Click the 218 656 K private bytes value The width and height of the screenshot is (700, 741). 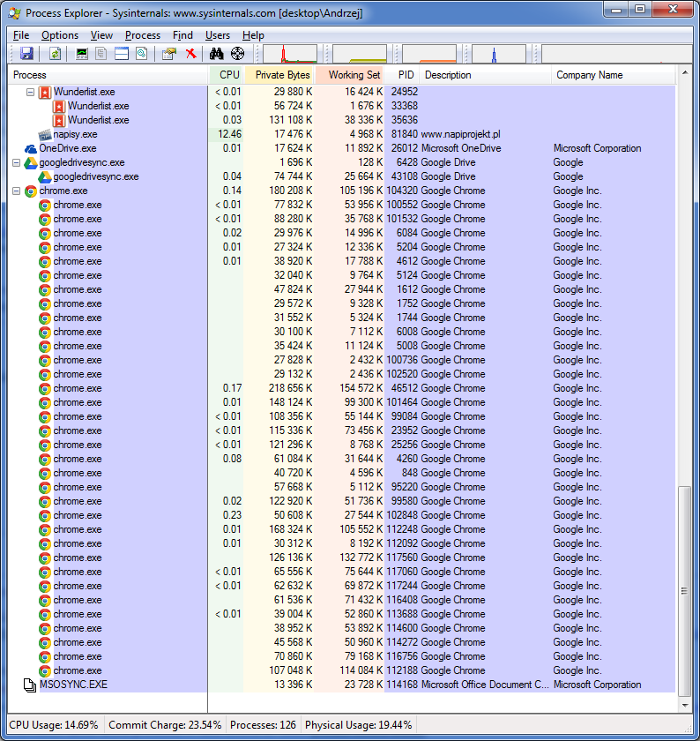pyautogui.click(x=289, y=388)
